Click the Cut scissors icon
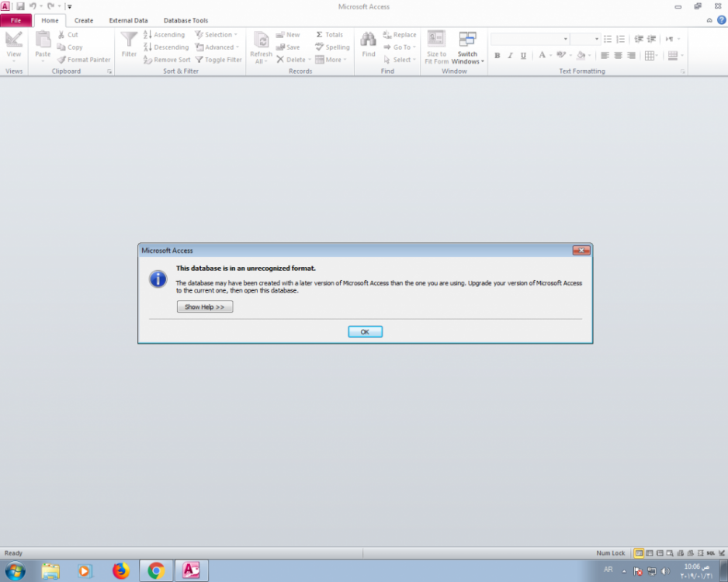728x582 pixels. click(61, 35)
